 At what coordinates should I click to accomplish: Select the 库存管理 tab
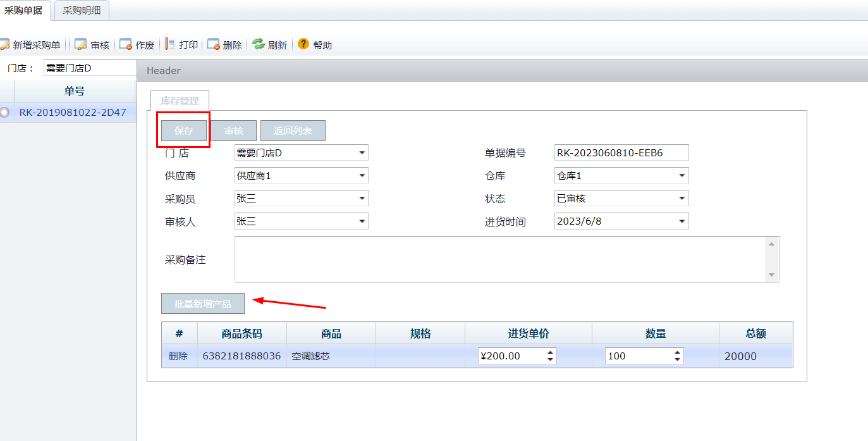pos(180,101)
